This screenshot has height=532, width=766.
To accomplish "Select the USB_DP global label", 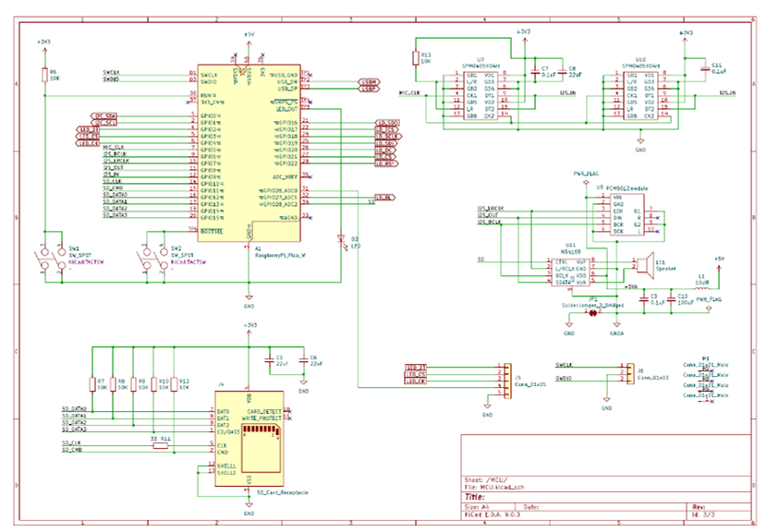I will (x=369, y=90).
